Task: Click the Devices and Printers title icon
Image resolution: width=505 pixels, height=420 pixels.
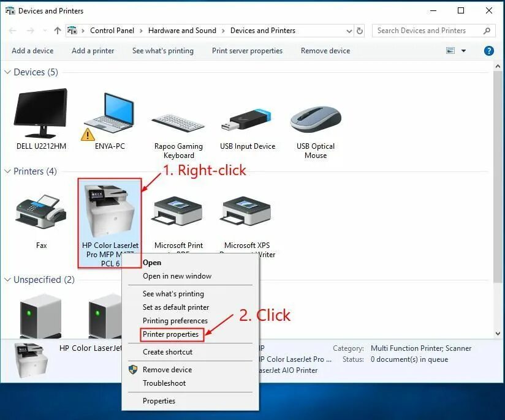Action: pyautogui.click(x=10, y=10)
